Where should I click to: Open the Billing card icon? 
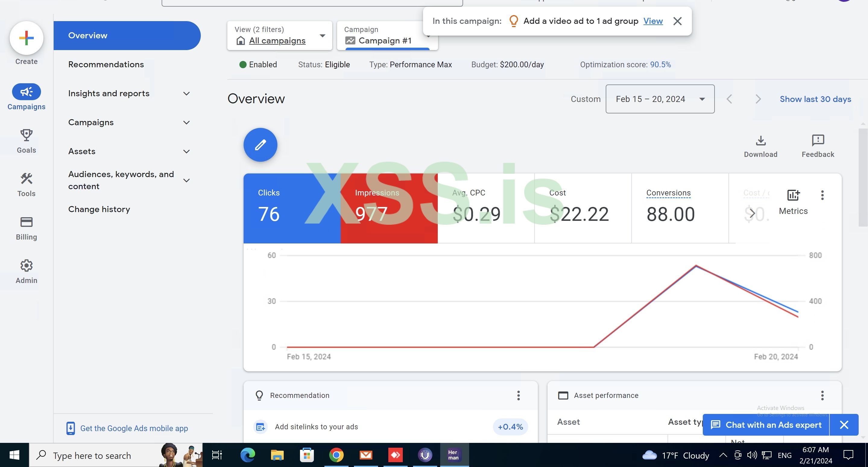tap(26, 223)
